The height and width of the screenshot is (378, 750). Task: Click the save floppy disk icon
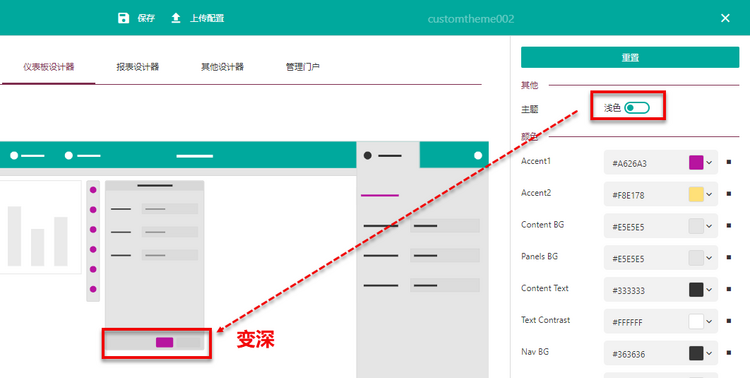click(x=123, y=18)
